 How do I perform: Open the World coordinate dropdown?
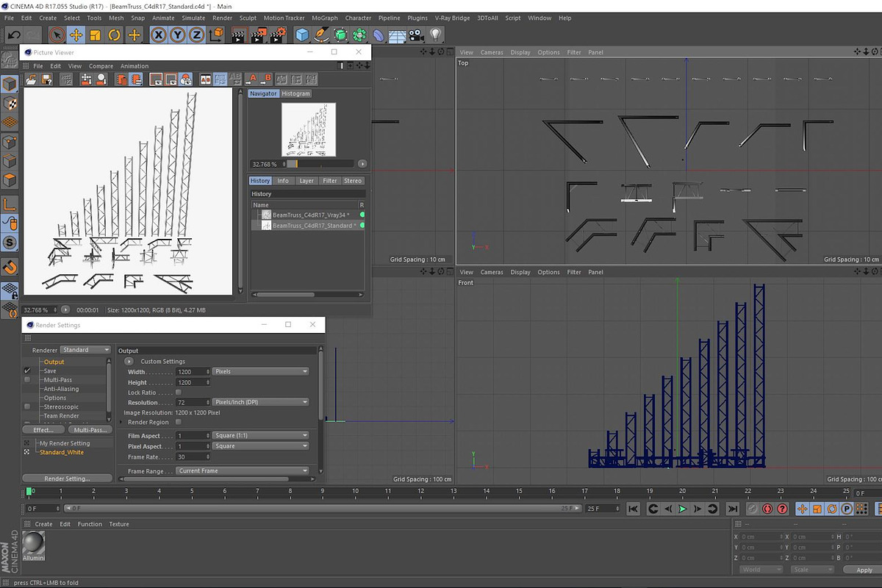coord(760,570)
